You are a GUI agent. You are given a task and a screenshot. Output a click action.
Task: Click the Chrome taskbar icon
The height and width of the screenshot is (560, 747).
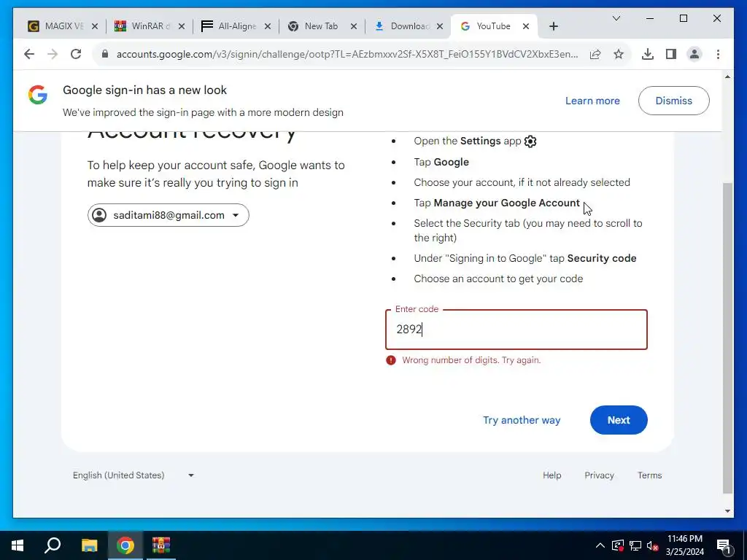[125, 545]
